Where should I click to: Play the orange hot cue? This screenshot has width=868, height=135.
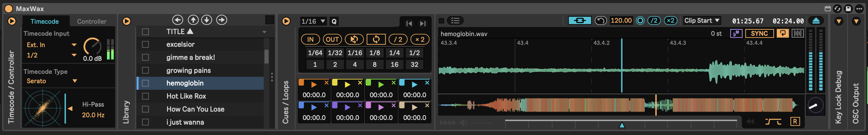click(x=314, y=84)
